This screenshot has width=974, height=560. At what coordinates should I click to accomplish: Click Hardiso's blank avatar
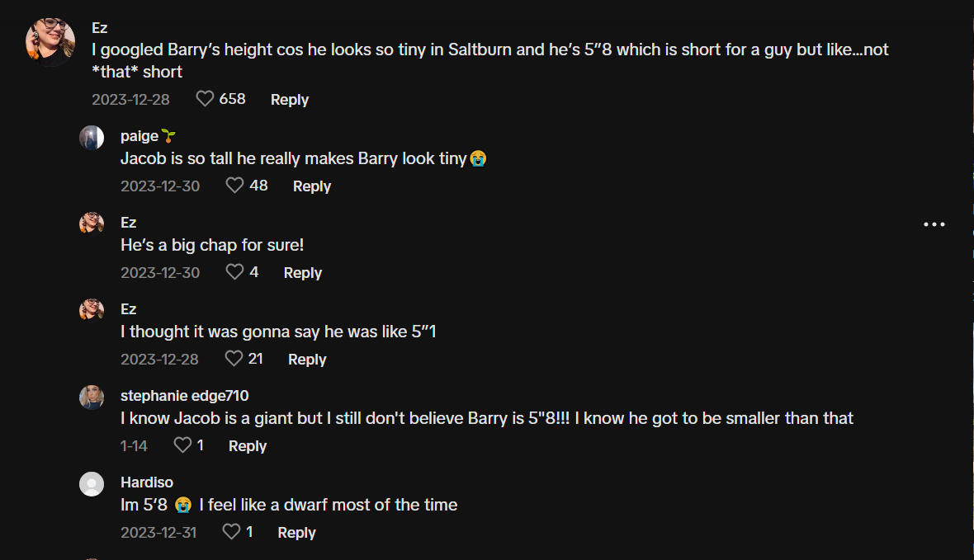92,484
